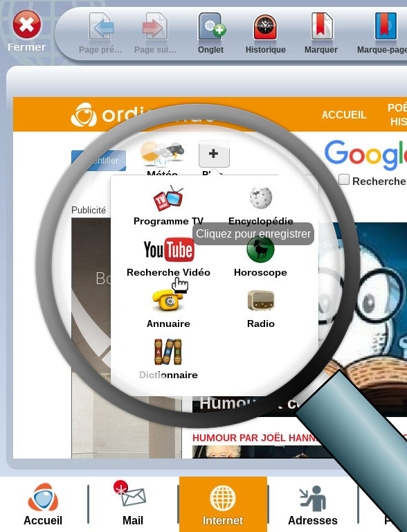Click the Recherche Vidéo label
The image size is (407, 532).
pyautogui.click(x=168, y=272)
